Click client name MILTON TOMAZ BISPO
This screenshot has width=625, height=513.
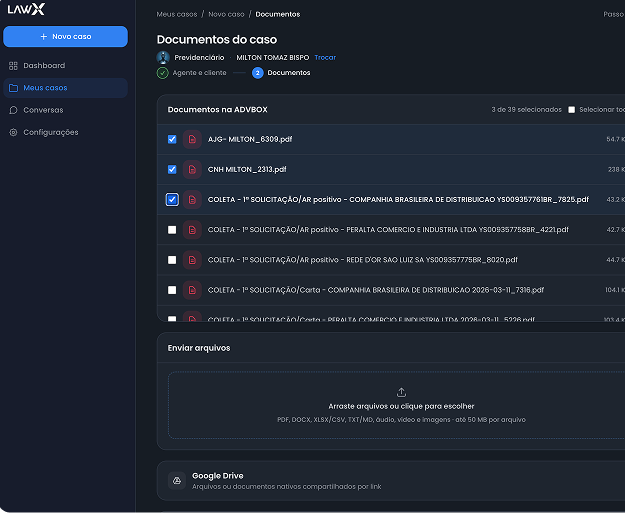273,57
